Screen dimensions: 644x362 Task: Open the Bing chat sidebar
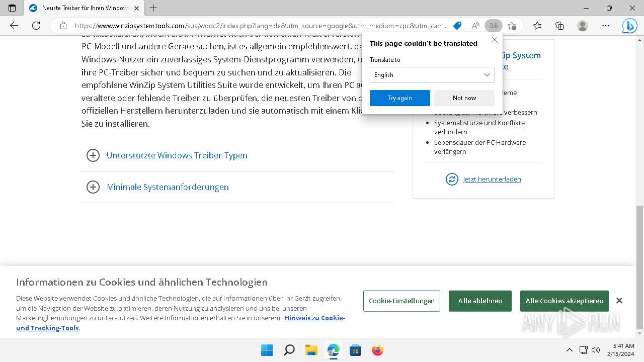point(629,26)
